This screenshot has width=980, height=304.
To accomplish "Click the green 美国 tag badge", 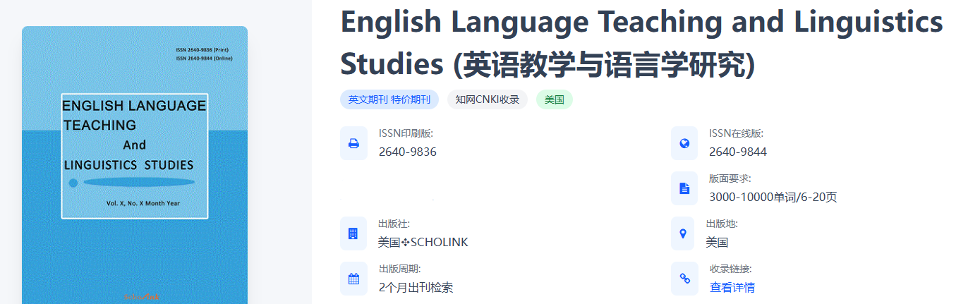I will [554, 99].
